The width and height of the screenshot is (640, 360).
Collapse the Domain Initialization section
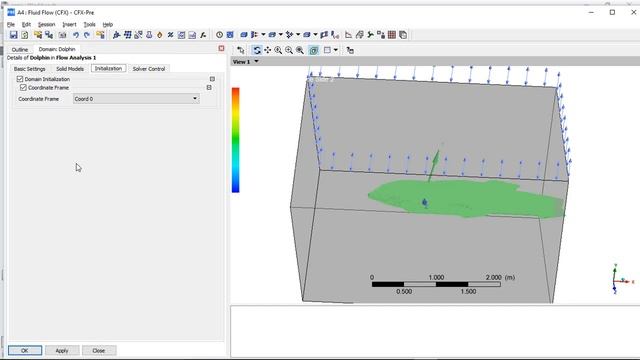[x=212, y=79]
